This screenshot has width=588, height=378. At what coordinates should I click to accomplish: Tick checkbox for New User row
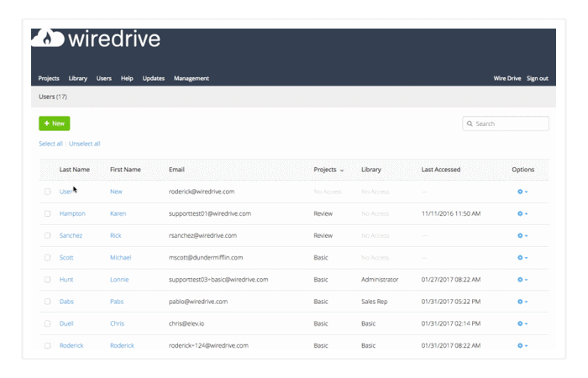tap(47, 192)
